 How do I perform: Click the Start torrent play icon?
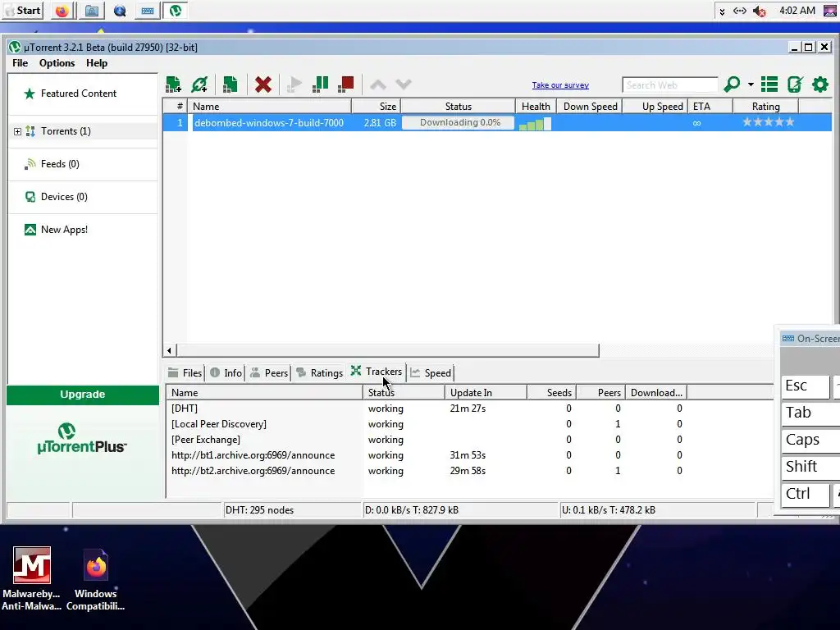pos(294,84)
